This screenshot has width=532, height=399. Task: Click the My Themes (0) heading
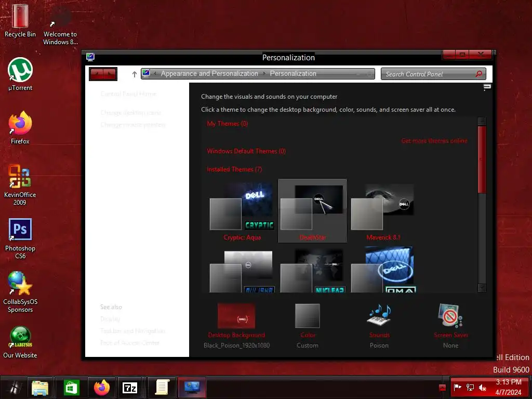click(x=228, y=124)
